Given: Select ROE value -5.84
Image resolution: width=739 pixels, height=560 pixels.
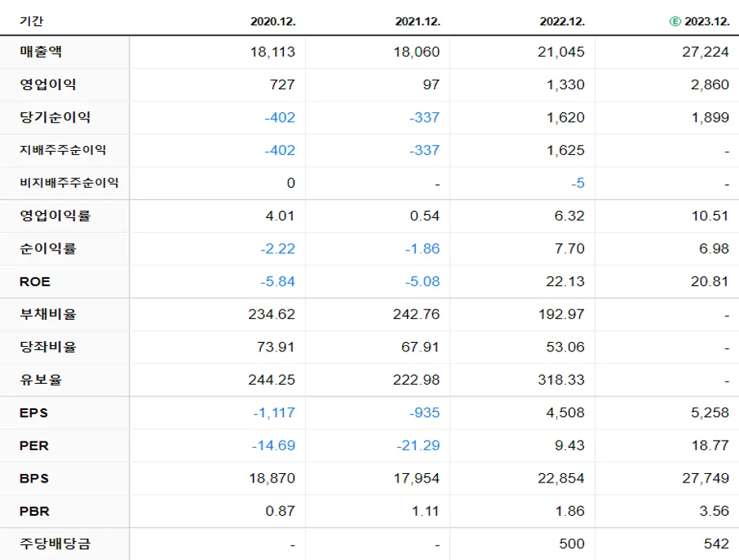Looking at the screenshot, I should (278, 282).
